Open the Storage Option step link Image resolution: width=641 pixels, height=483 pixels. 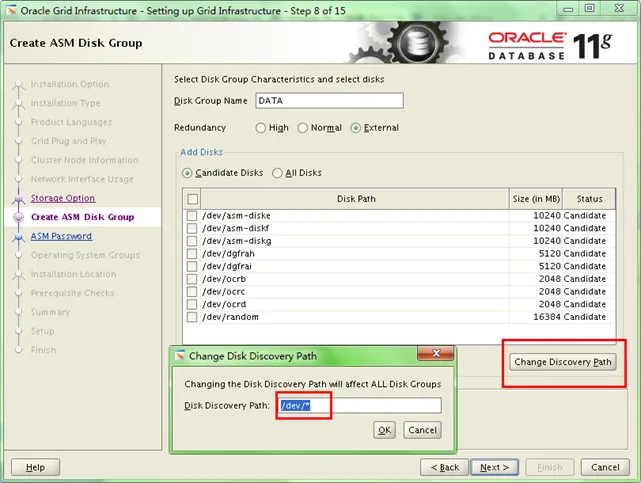(62, 198)
